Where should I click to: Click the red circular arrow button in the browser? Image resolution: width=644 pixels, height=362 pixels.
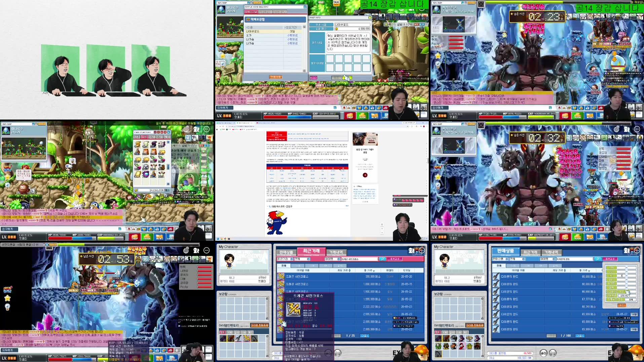365,175
